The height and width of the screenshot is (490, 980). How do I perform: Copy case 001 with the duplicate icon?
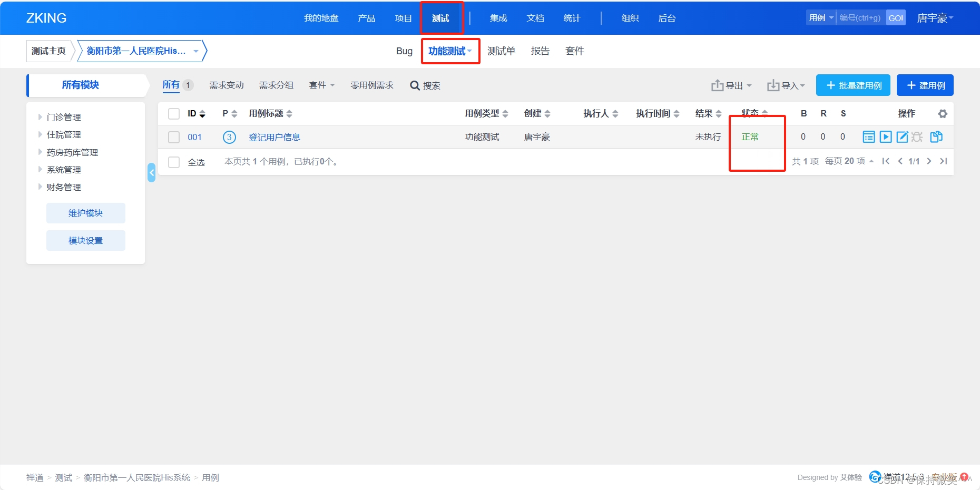[936, 137]
